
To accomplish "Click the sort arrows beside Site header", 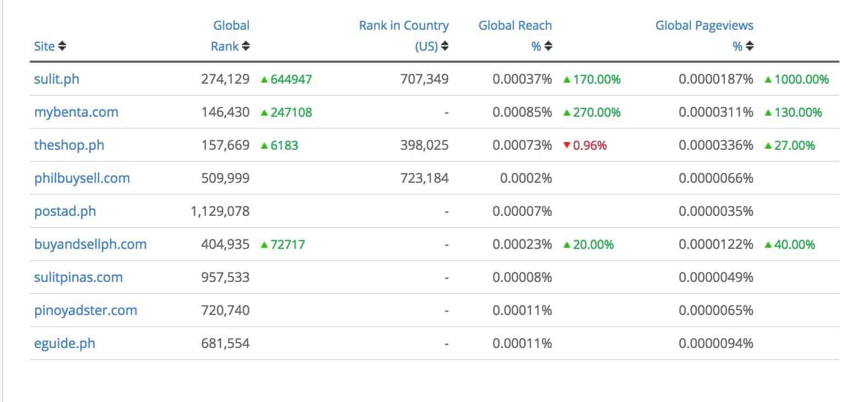I will coord(62,46).
